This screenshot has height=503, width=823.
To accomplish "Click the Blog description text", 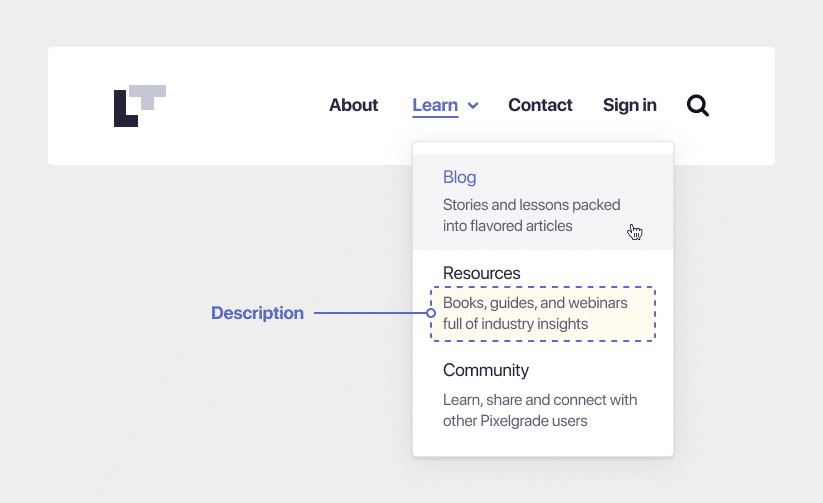I will pos(532,215).
